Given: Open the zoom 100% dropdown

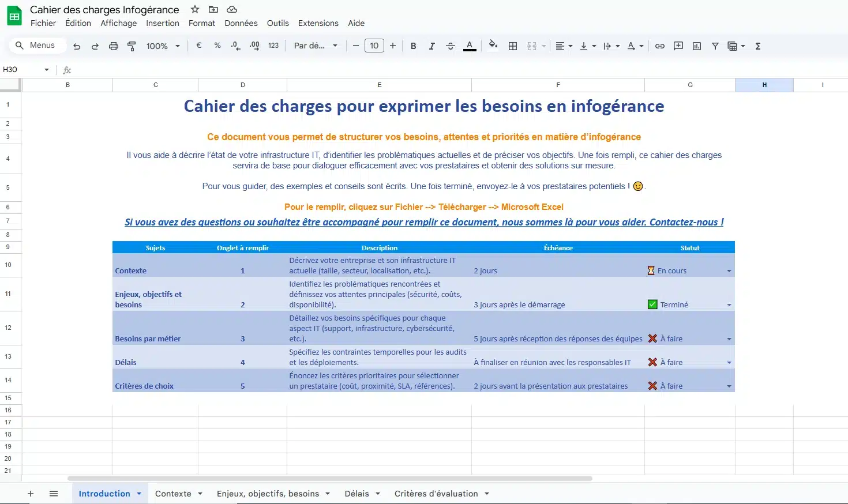Looking at the screenshot, I should pyautogui.click(x=163, y=46).
